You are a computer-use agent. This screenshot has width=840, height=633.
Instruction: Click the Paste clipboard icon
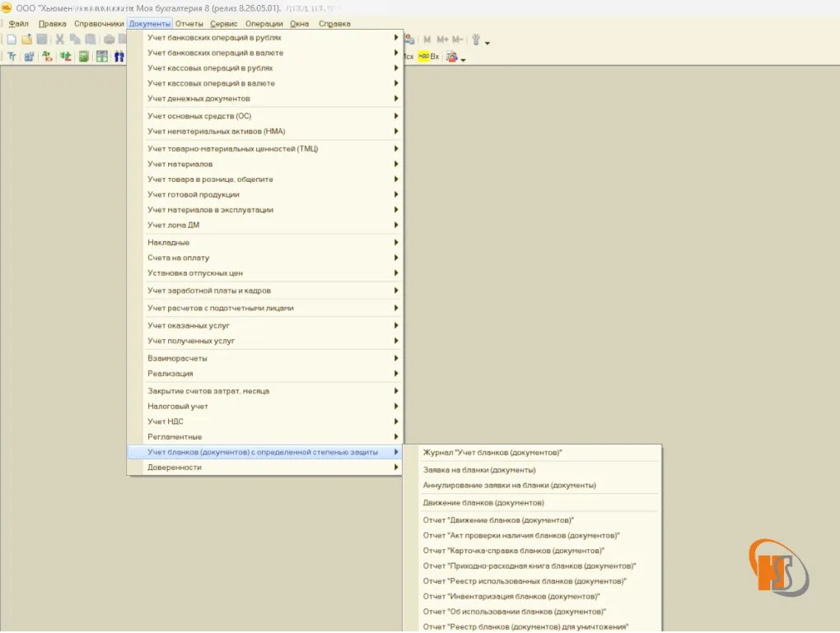[91, 39]
